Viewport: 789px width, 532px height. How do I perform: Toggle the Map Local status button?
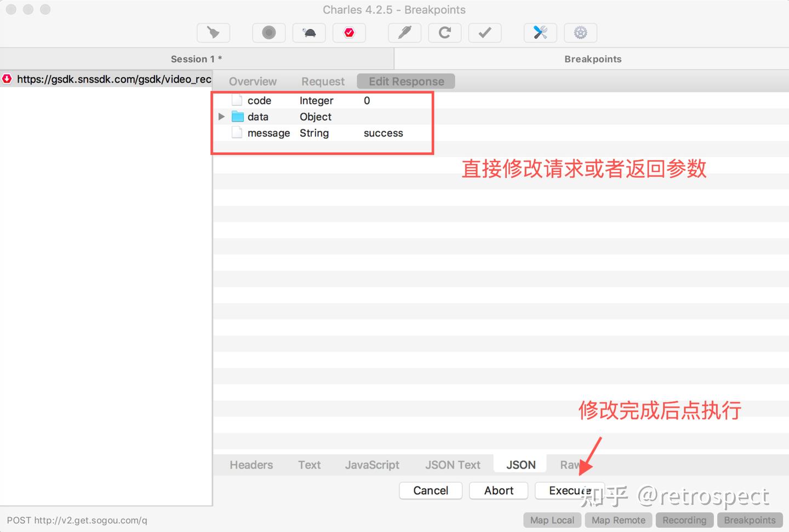click(x=552, y=520)
